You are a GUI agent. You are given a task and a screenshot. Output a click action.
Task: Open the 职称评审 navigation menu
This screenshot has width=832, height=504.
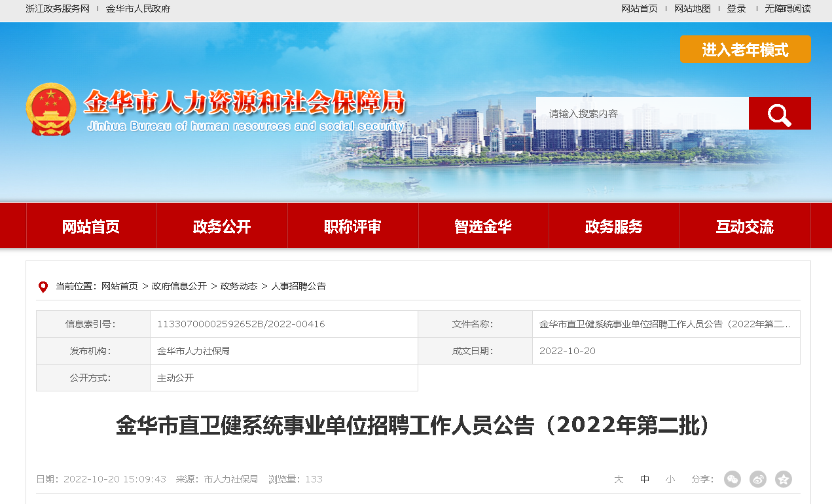[353, 226]
